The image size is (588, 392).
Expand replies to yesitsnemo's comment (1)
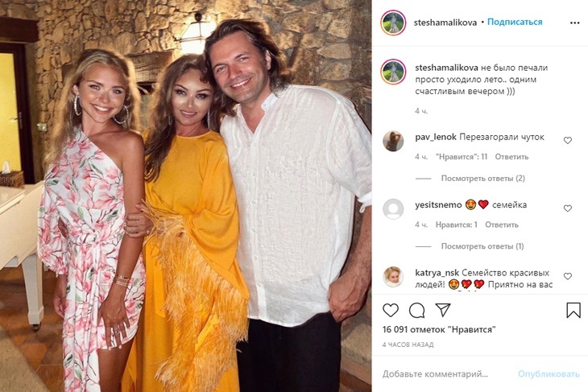[x=482, y=246]
